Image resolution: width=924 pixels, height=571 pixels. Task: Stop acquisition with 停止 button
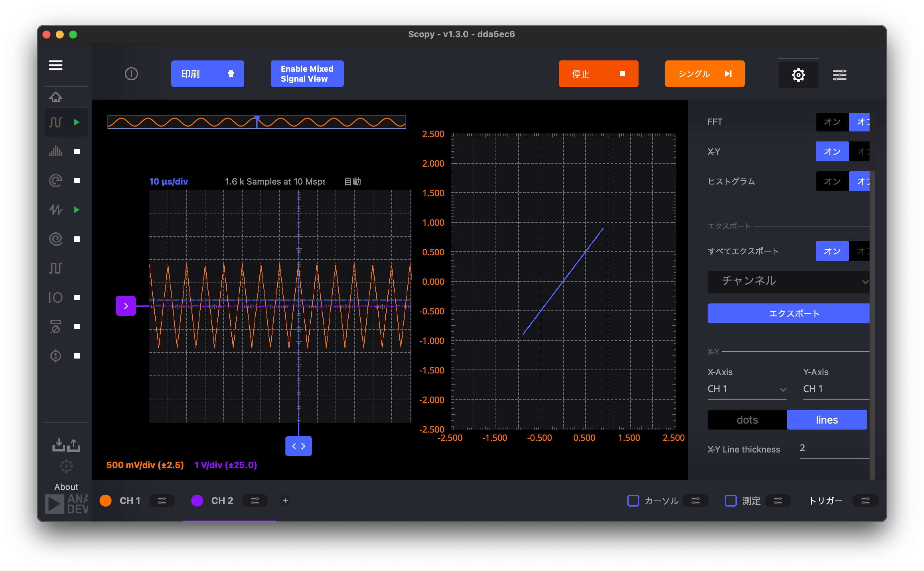click(x=598, y=74)
